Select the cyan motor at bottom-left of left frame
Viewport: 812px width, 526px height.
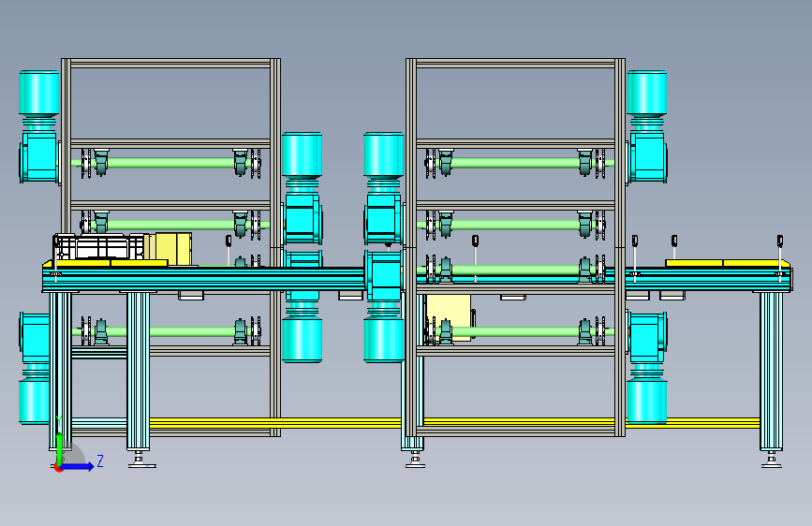[x=34, y=368]
